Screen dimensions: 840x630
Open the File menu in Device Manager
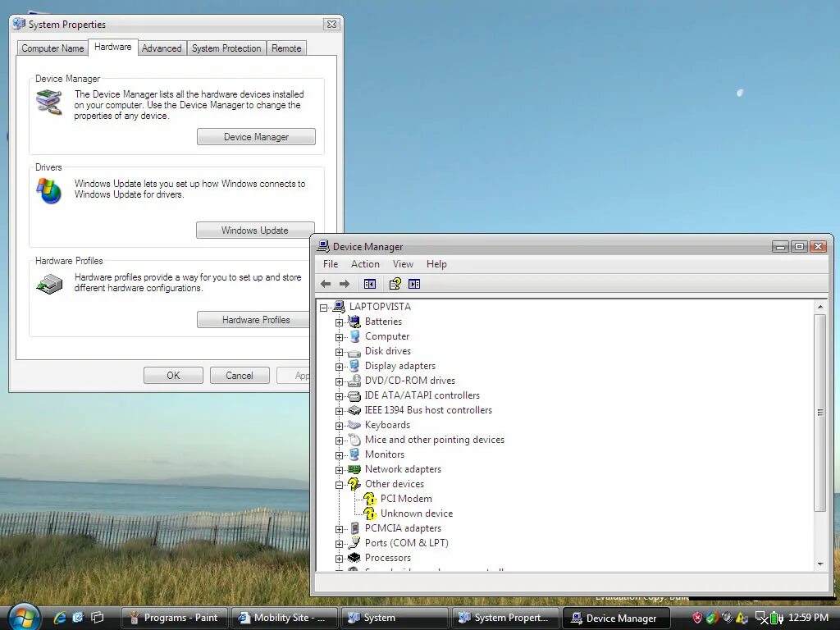[331, 264]
